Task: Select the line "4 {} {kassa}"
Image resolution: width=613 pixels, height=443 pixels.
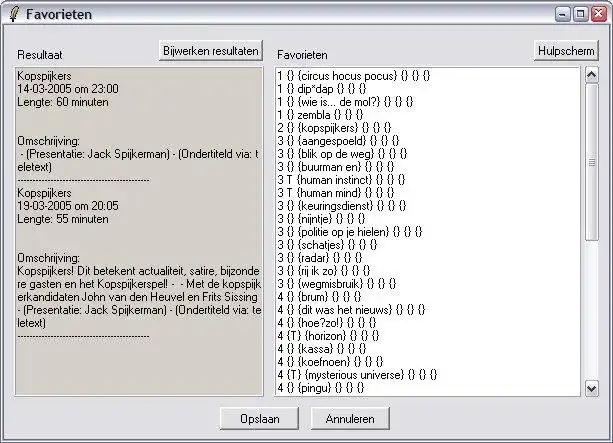Action: pos(321,349)
